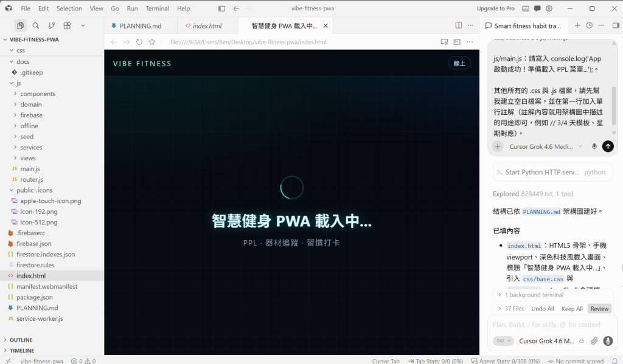The width and height of the screenshot is (623, 364).
Task: Toggle panel layout icon in title bar
Action: click(525, 9)
